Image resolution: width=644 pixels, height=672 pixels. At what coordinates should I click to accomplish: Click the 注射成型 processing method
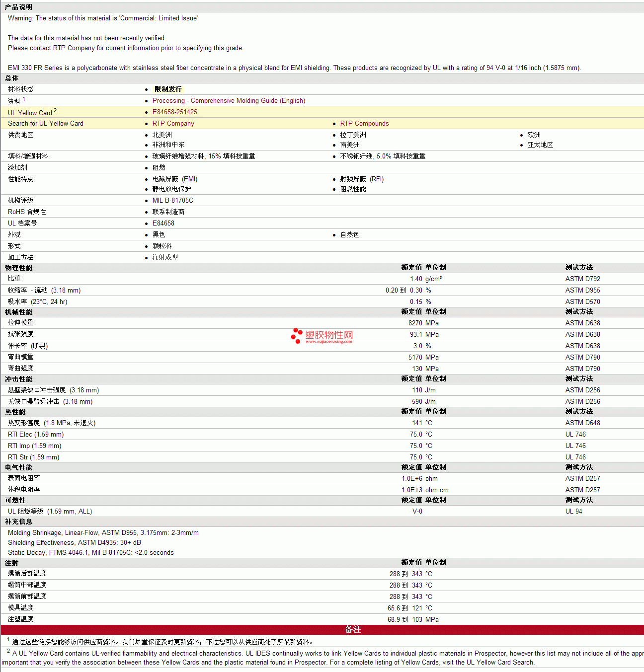[165, 257]
